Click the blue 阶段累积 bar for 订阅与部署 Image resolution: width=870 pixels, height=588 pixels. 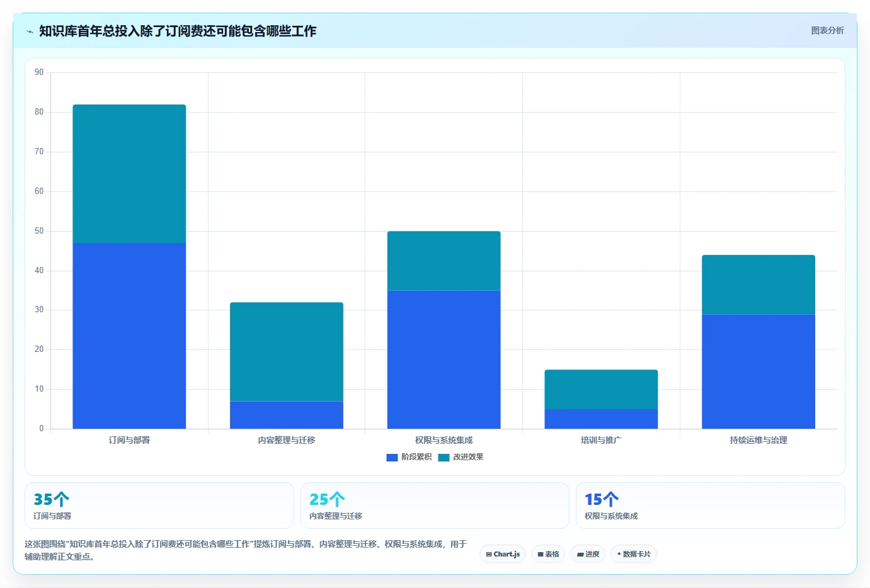coord(129,336)
